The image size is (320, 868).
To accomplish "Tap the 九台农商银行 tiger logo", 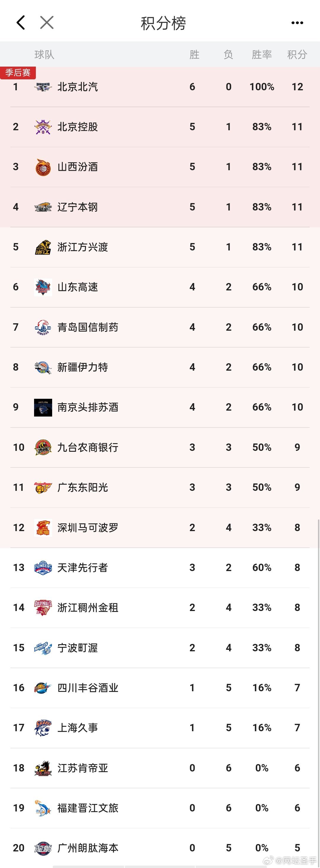I will (x=43, y=447).
